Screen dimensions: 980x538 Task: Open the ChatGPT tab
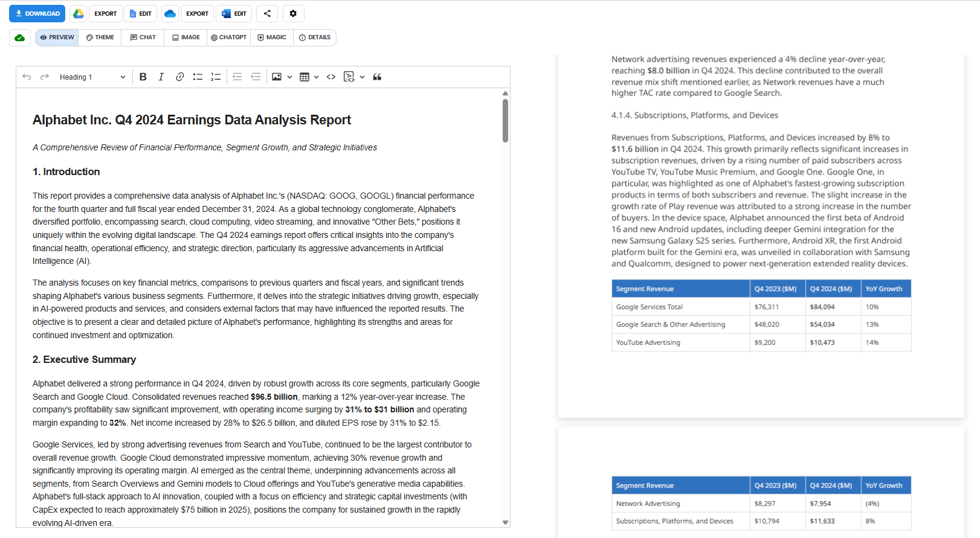click(228, 37)
